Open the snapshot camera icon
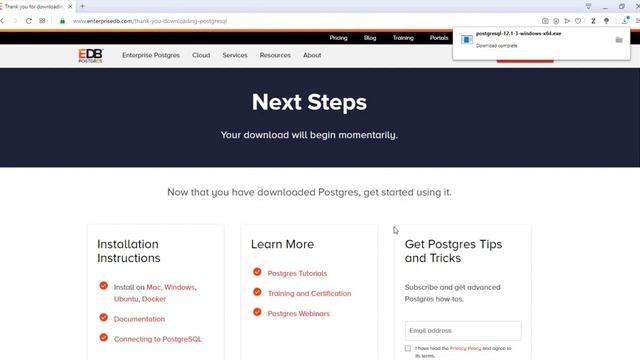This screenshot has width=640, height=360. pyautogui.click(x=545, y=21)
